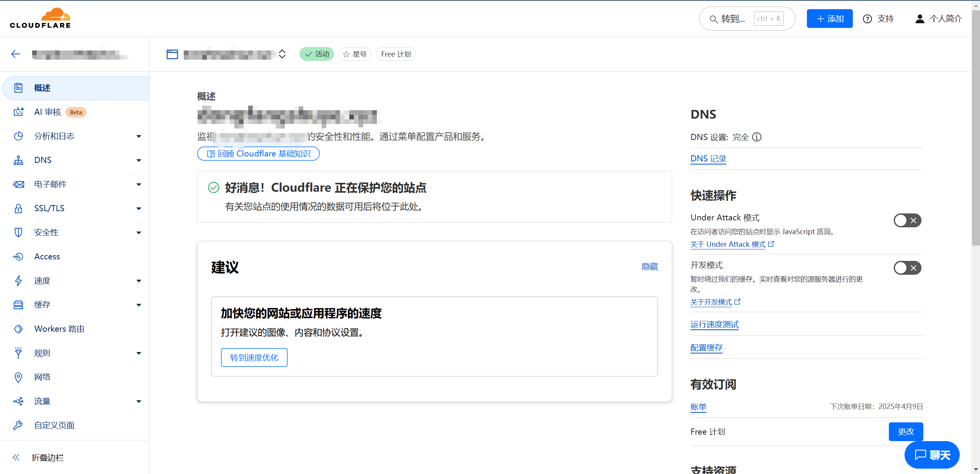
Task: Expand the 电子邮件 menu arrow
Action: tap(139, 184)
